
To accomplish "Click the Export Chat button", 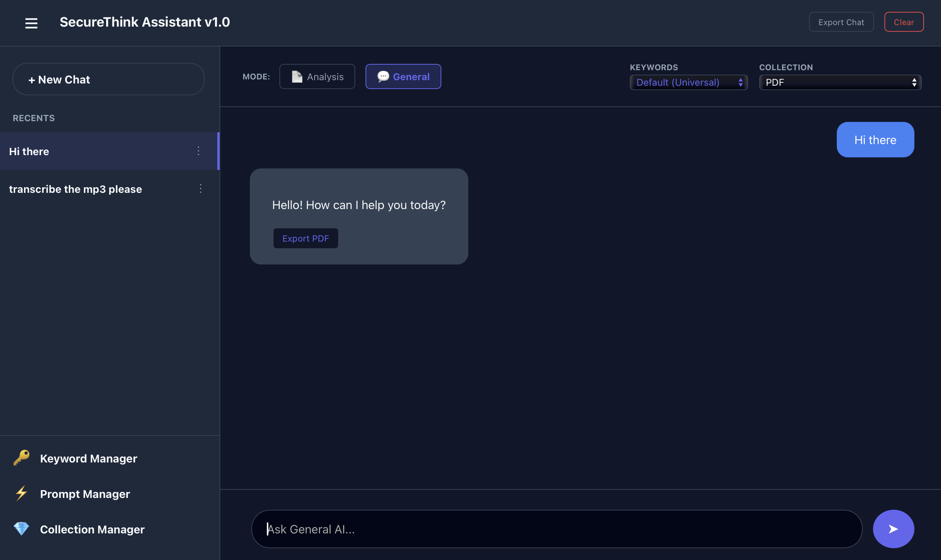I will click(840, 22).
